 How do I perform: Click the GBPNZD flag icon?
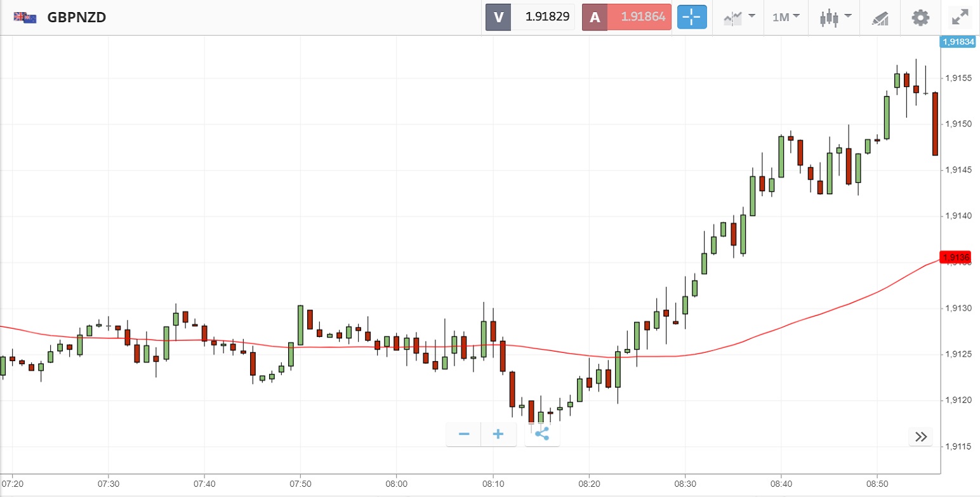[25, 17]
